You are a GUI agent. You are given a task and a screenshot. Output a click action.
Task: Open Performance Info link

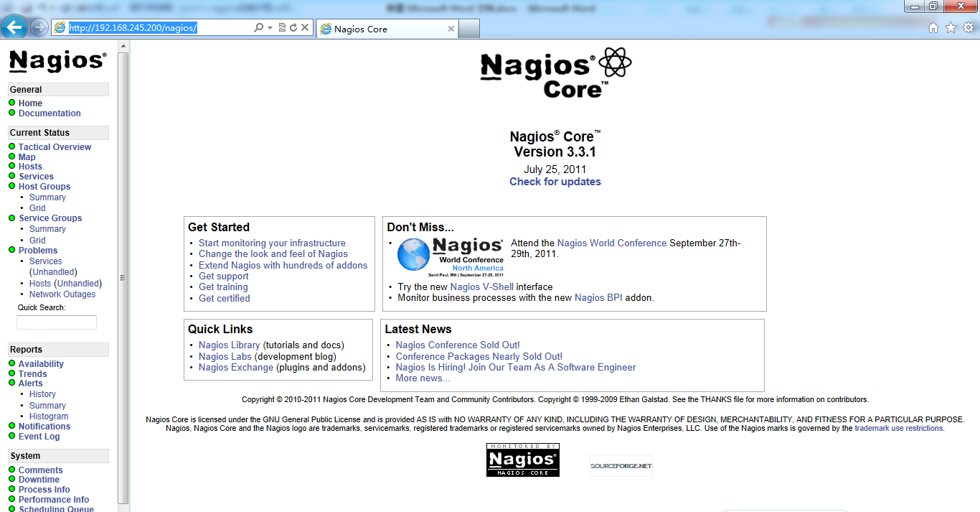point(54,500)
